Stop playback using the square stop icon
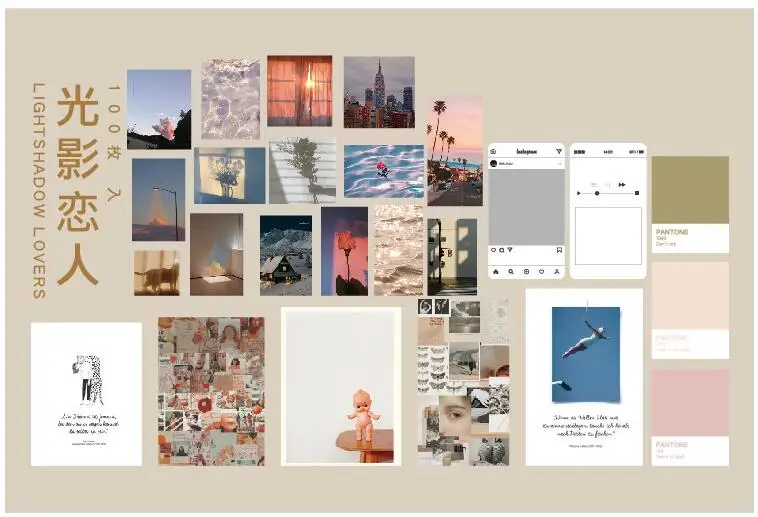 tap(637, 193)
